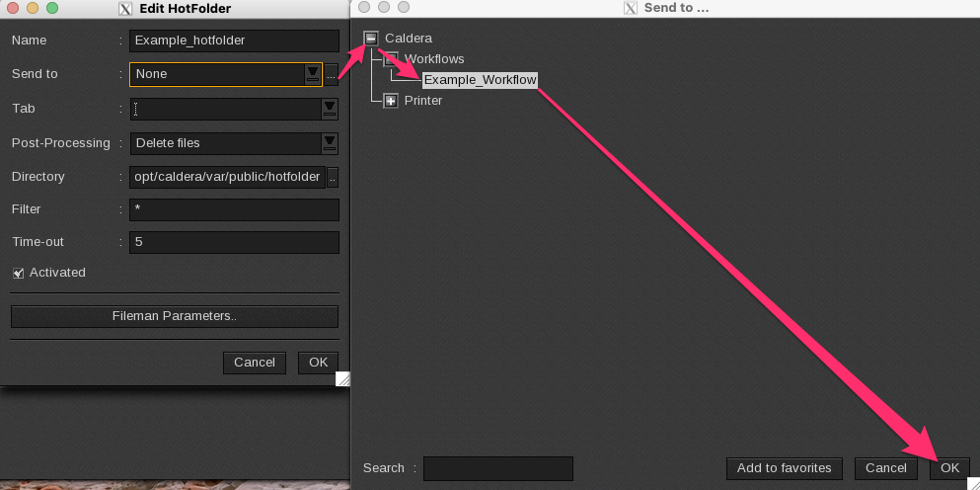Select Example_Workflow in the tree
Viewport: 980px width, 490px height.
pos(480,80)
